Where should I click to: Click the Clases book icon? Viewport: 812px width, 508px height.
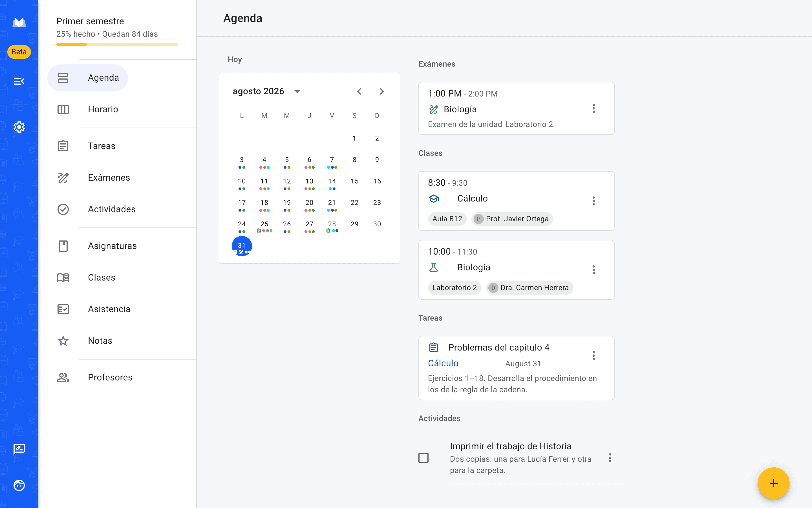click(63, 277)
